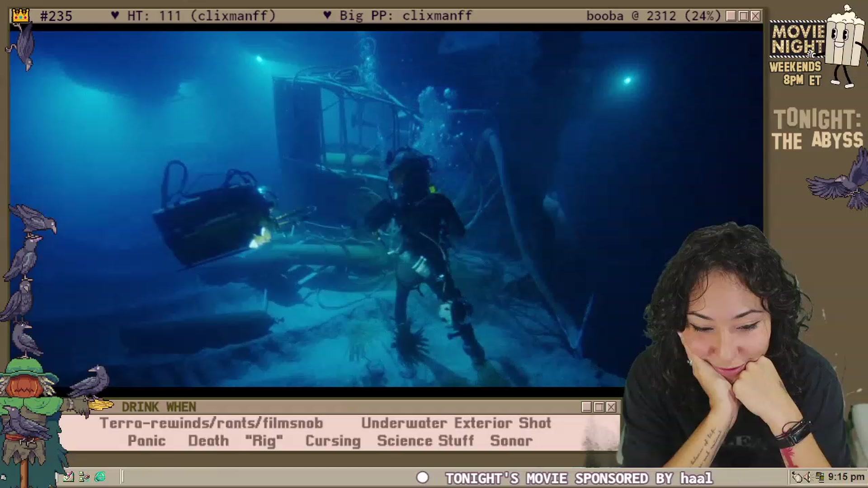Viewport: 868px width, 488px height.
Task: Open the checklist notepad quick-launch icon
Action: [x=68, y=477]
